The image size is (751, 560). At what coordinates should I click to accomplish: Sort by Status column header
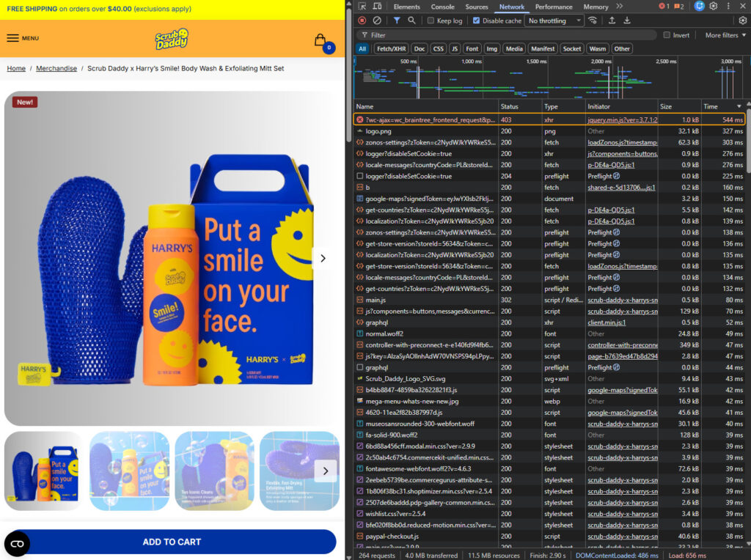(520, 106)
